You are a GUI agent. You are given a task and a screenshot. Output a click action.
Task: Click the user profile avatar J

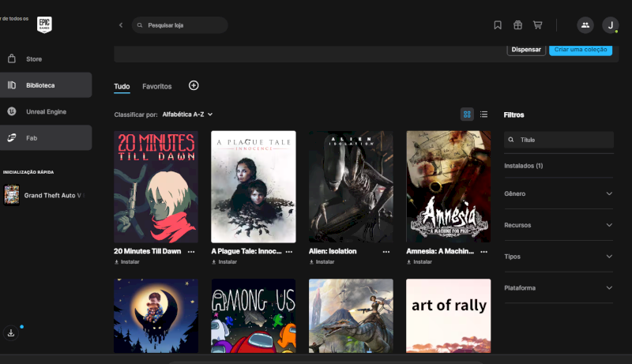pyautogui.click(x=610, y=25)
